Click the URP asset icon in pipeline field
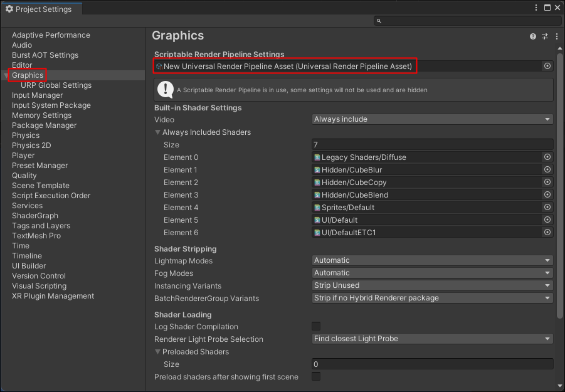Image resolution: width=565 pixels, height=392 pixels. tap(159, 66)
